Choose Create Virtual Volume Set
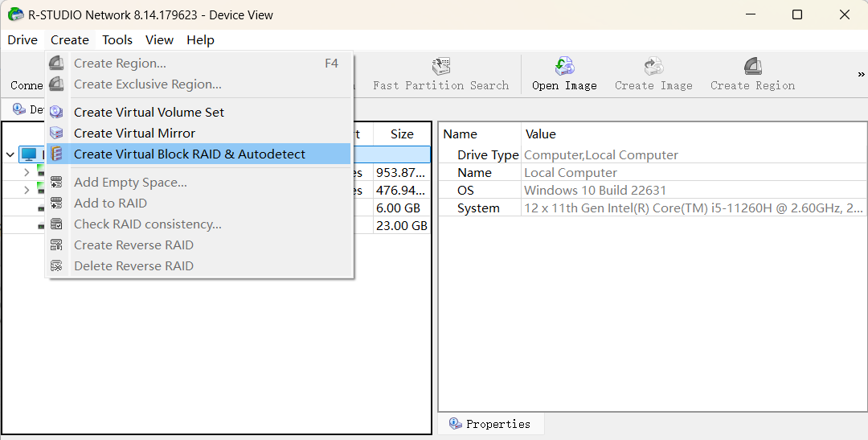868x440 pixels. click(x=199, y=112)
